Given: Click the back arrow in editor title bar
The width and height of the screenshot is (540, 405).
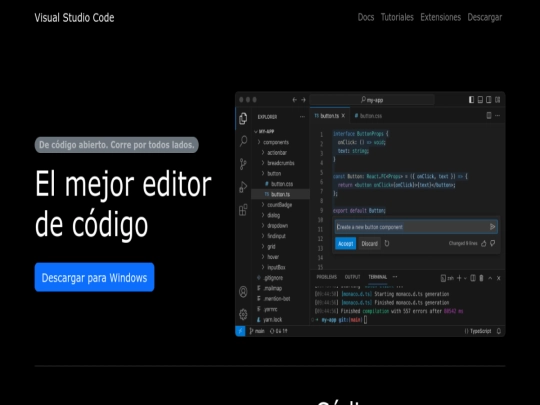Looking at the screenshot, I should (x=294, y=100).
